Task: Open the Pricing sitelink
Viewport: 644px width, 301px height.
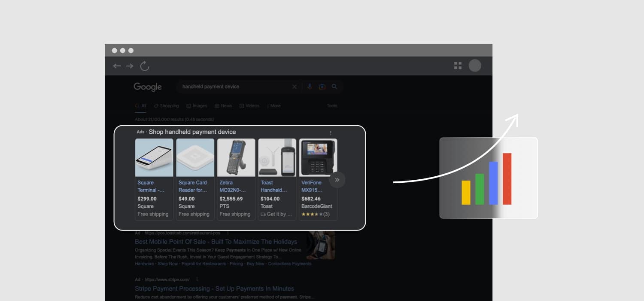Action: point(237,264)
